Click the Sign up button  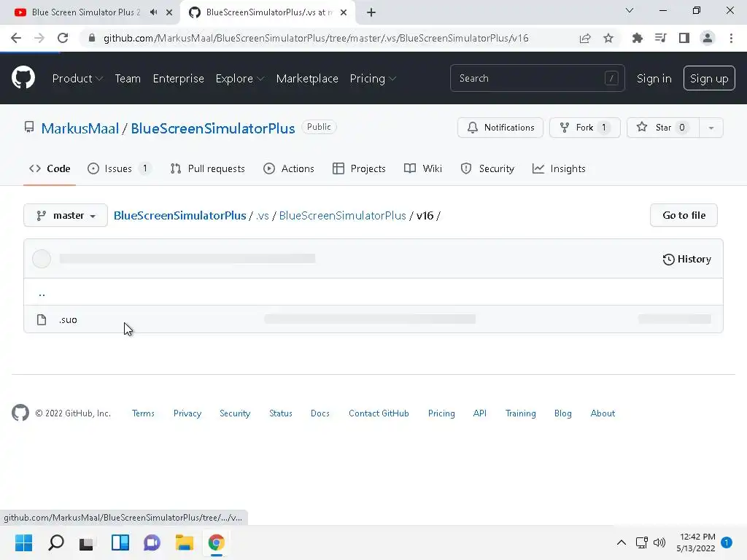pos(709,78)
